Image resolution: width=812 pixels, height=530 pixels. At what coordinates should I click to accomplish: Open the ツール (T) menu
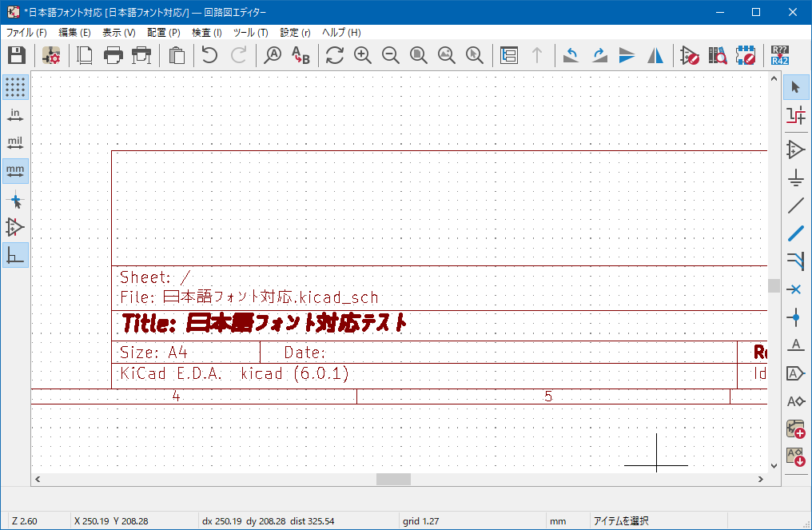point(250,33)
